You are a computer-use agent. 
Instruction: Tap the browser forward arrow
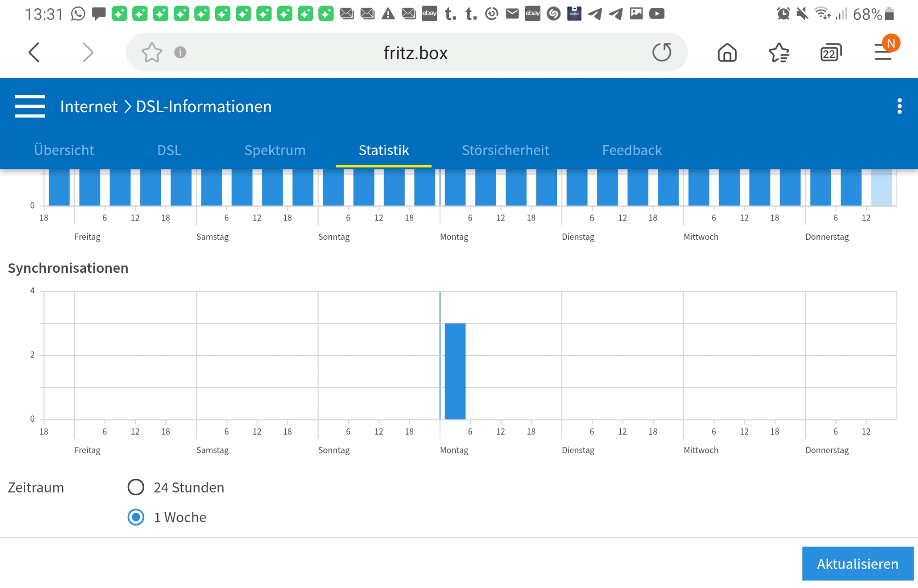point(87,52)
